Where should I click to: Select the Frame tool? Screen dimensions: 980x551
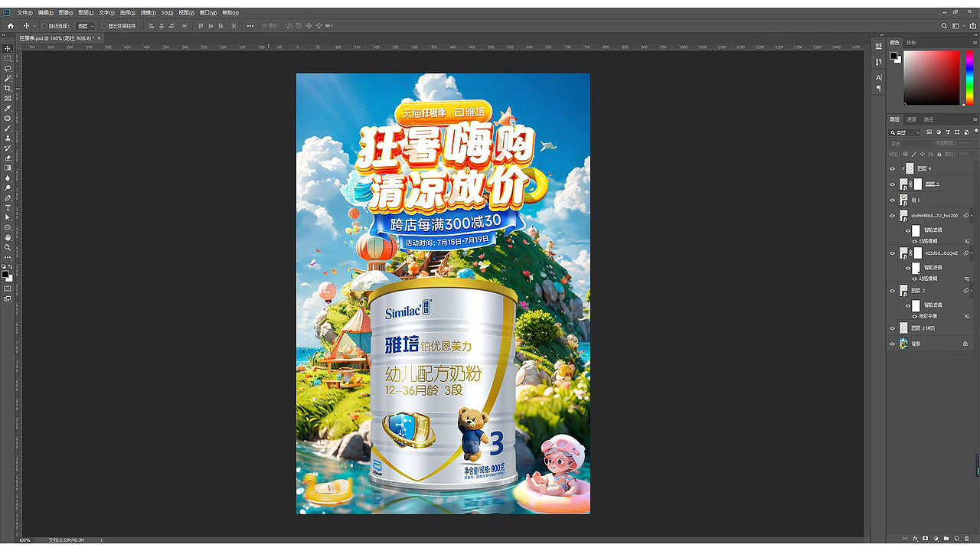8,98
